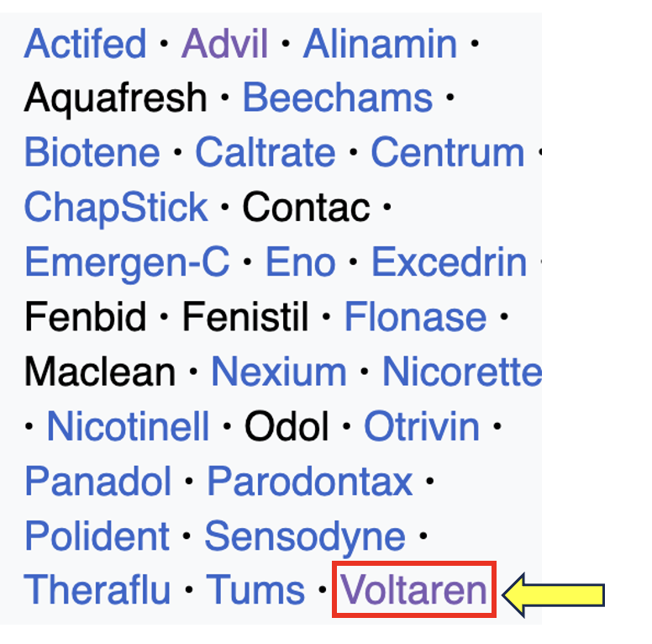Open the Otrivin link
This screenshot has height=644, width=652.
coord(421,427)
